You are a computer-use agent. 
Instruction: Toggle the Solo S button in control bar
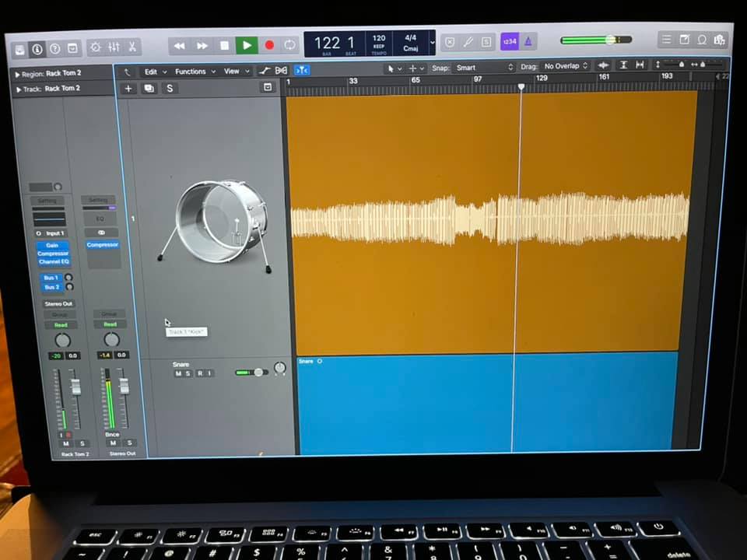486,42
